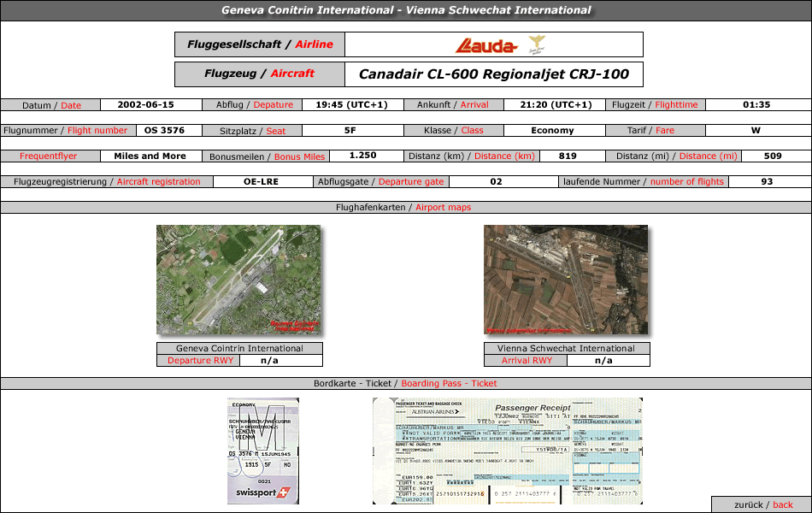Click the golden winged emblem beside Lauda
The width and height of the screenshot is (812, 513).
[x=537, y=44]
